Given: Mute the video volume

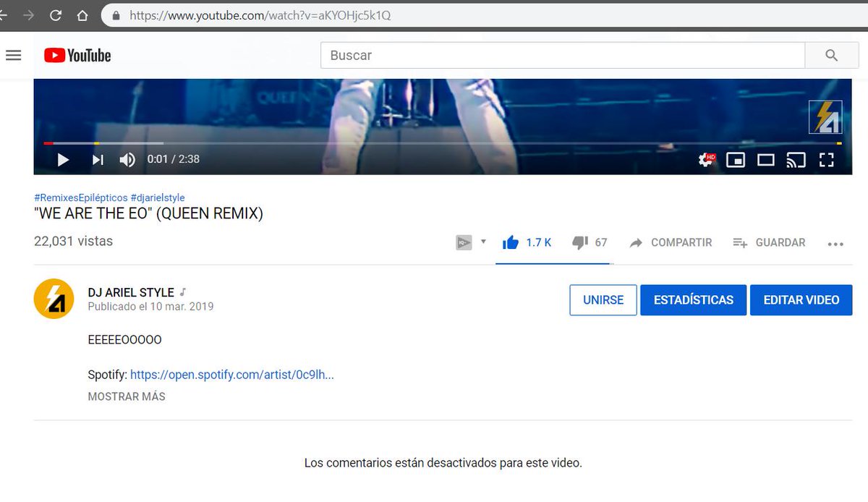Looking at the screenshot, I should pyautogui.click(x=127, y=160).
